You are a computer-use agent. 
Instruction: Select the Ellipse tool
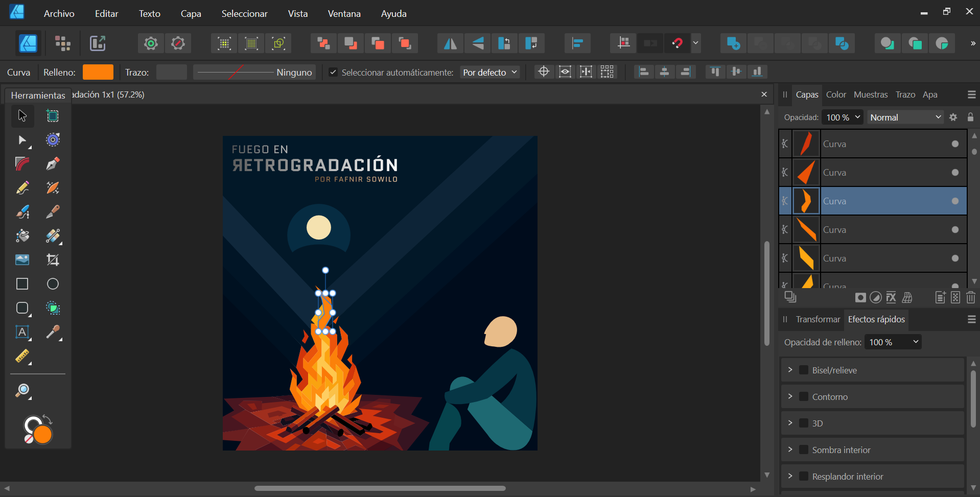tap(53, 284)
